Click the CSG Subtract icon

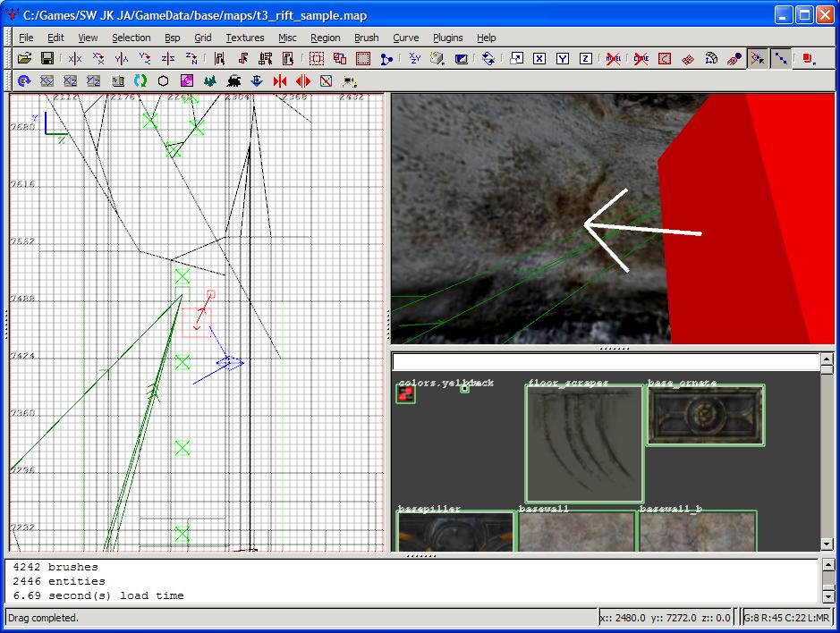tap(317, 58)
